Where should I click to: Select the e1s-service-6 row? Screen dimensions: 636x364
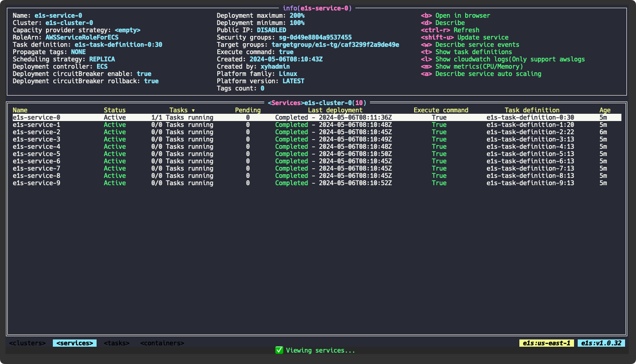point(317,161)
